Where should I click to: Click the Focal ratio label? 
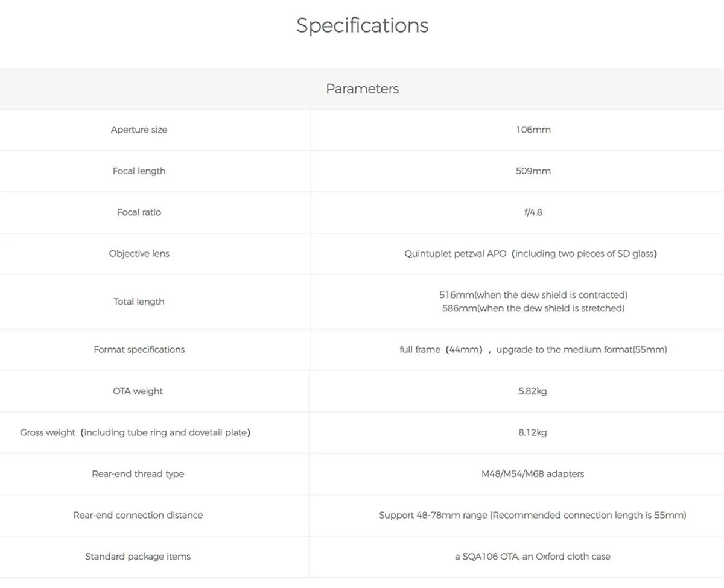(139, 212)
